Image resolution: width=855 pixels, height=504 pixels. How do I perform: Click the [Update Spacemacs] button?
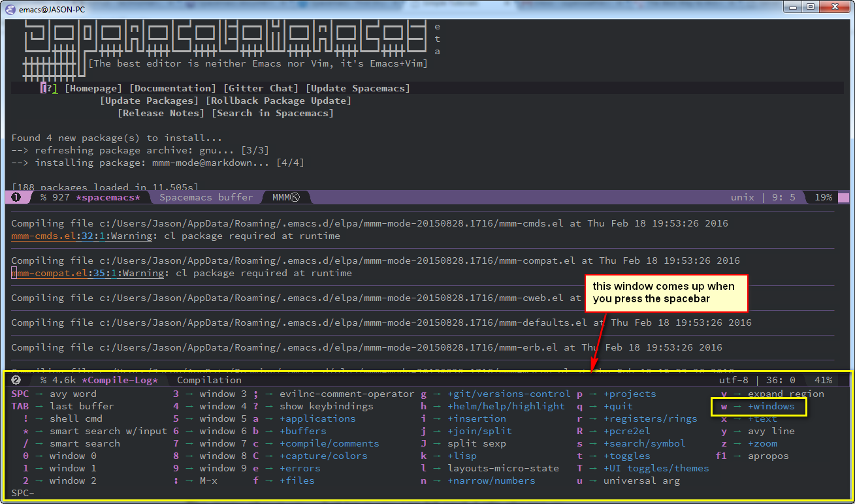click(358, 88)
